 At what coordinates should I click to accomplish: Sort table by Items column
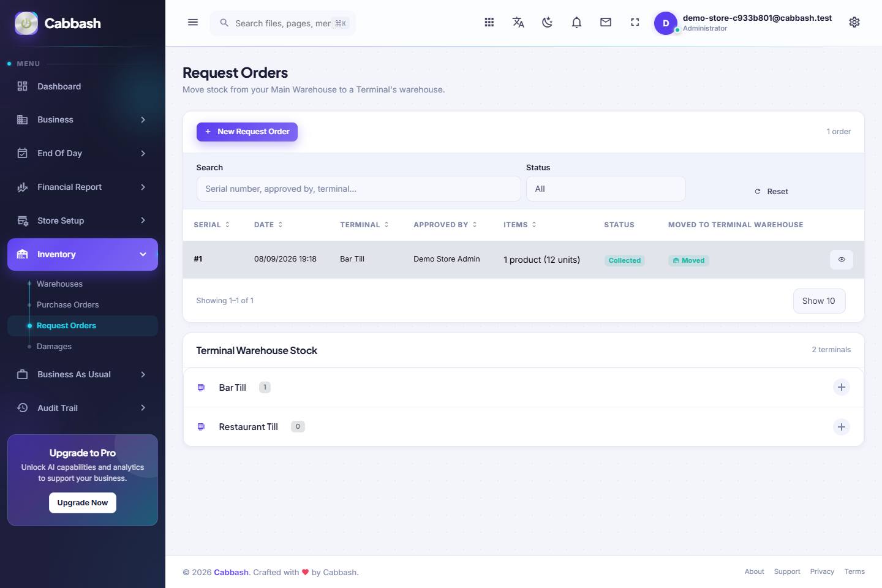[x=520, y=225]
